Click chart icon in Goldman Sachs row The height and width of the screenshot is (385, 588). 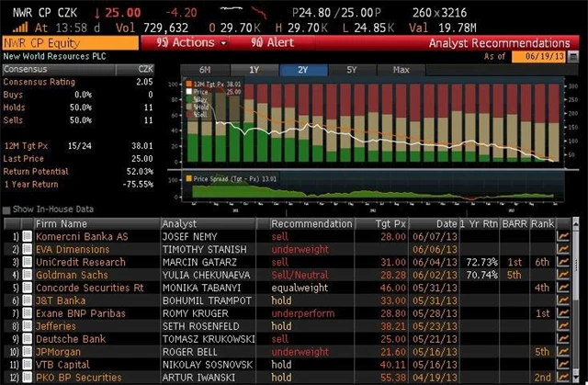pyautogui.click(x=563, y=275)
